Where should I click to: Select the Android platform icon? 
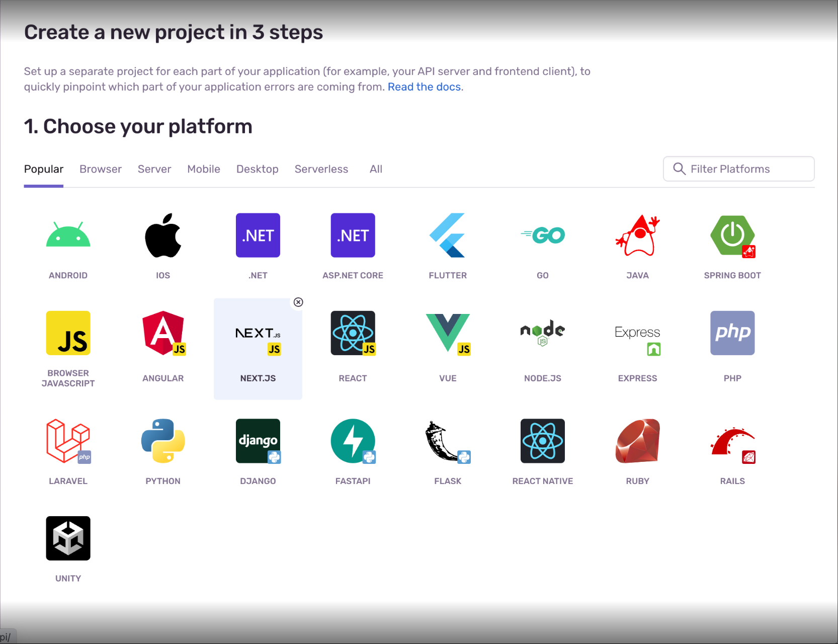pos(68,235)
